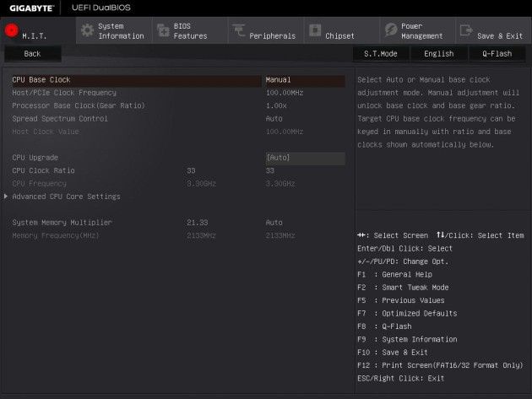Open CPU Upgrade [Auto] dropdown
This screenshot has height=399, width=532.
305,158
